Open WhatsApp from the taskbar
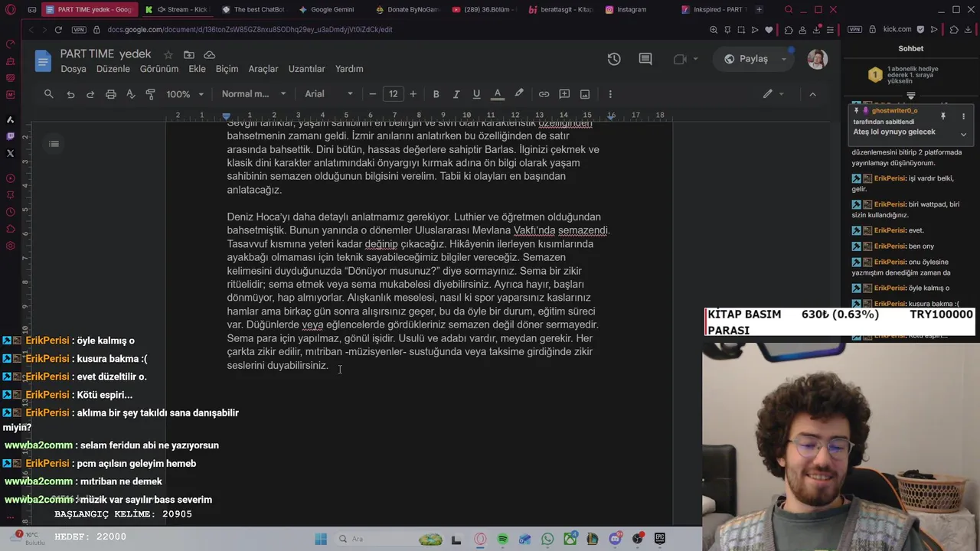 point(547,539)
